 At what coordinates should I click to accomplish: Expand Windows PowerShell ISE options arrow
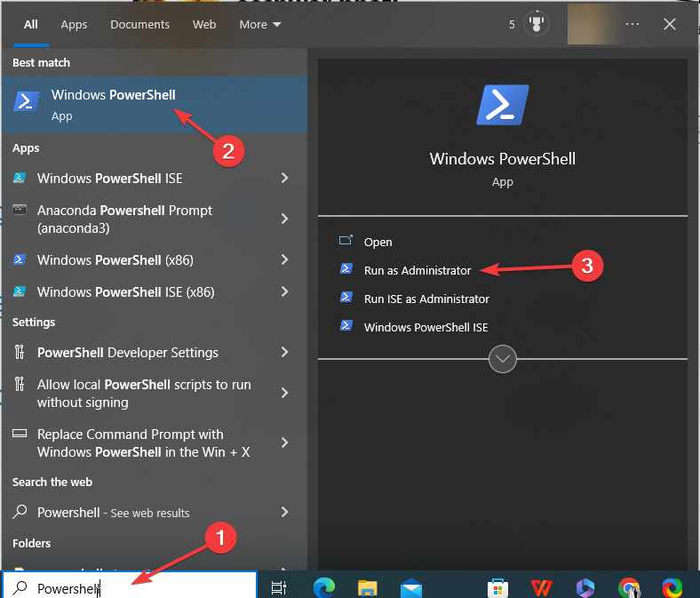284,179
